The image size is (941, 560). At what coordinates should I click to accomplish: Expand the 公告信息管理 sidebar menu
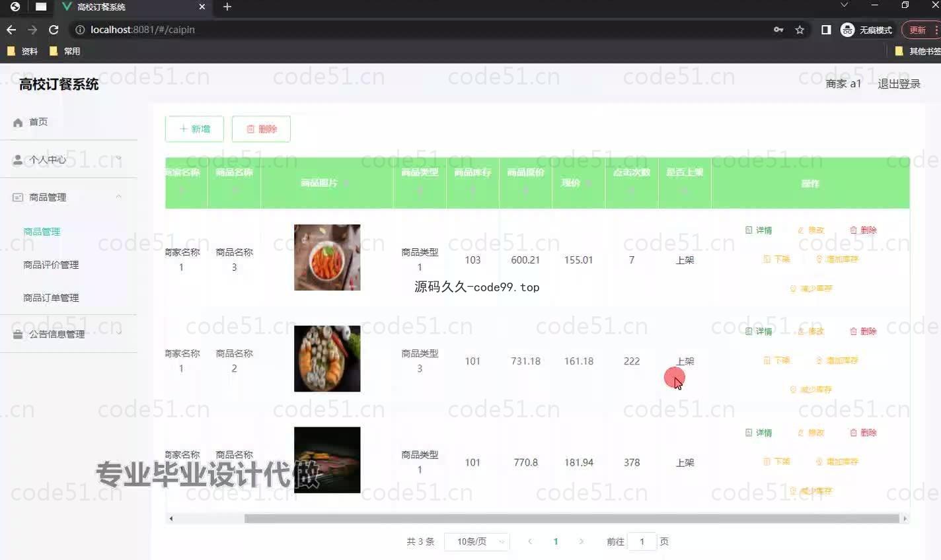(x=69, y=334)
